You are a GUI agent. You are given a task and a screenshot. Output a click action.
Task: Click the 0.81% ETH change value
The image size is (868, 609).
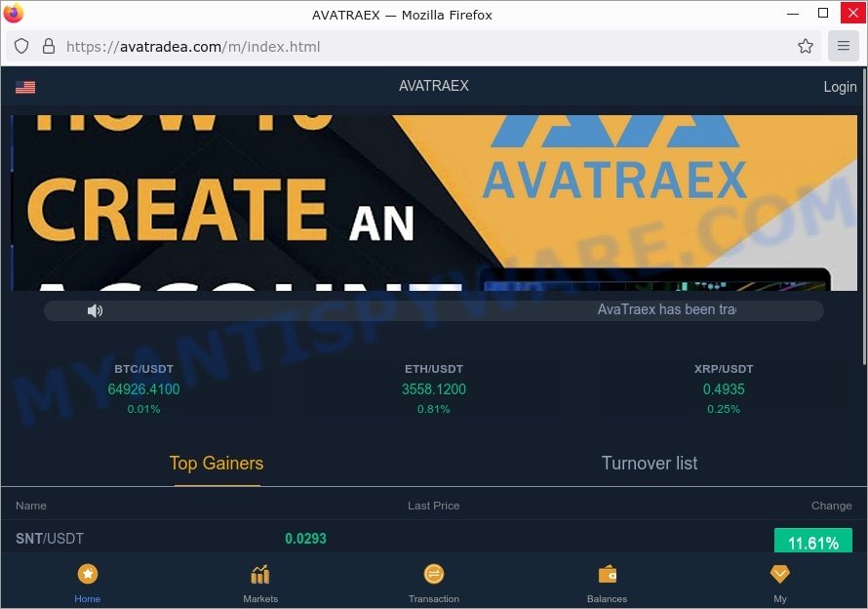[433, 409]
